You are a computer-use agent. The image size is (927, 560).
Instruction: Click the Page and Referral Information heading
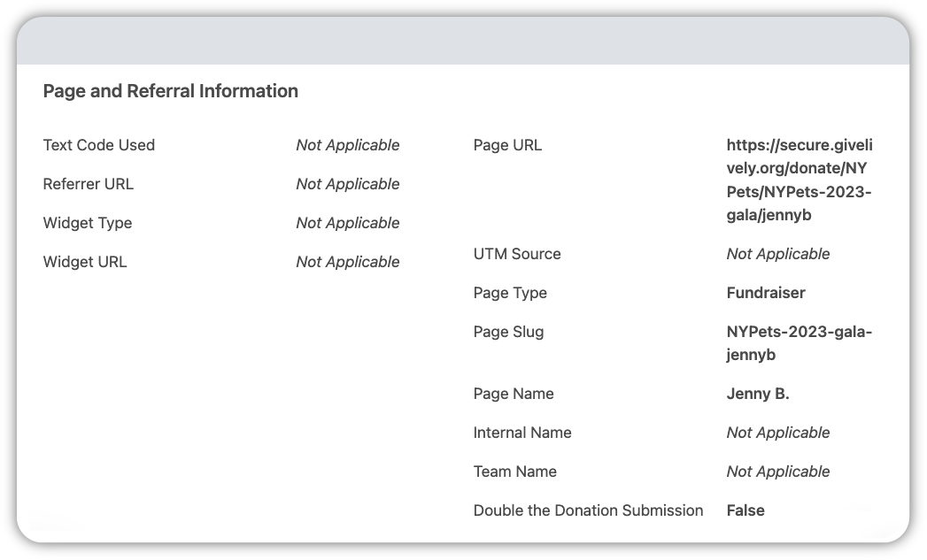point(170,91)
